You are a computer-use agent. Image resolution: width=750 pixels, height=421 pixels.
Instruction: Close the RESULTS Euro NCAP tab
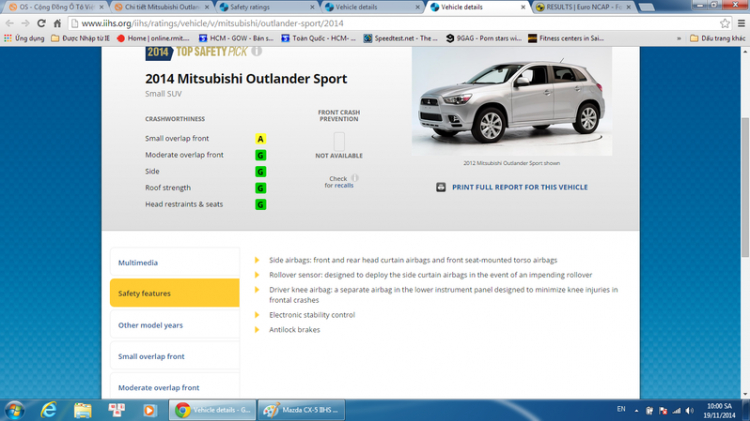(629, 7)
